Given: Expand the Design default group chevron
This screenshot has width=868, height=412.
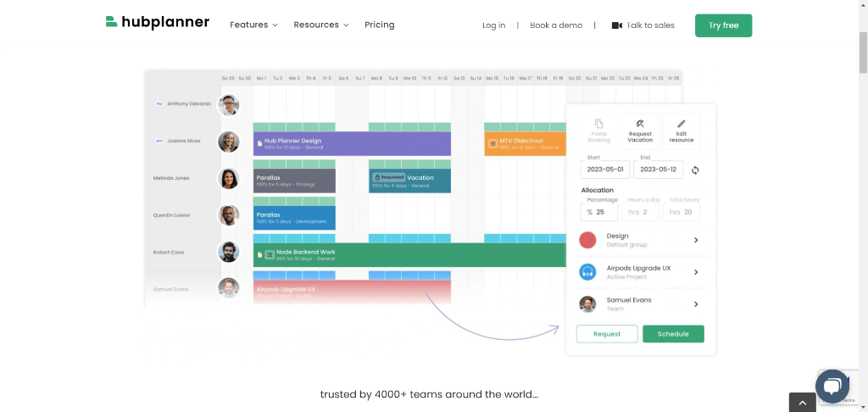Looking at the screenshot, I should click(x=696, y=240).
